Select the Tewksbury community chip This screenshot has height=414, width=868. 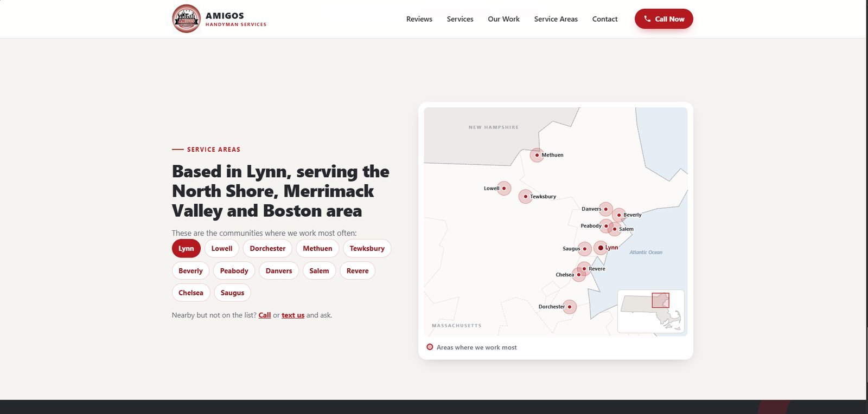coord(367,249)
